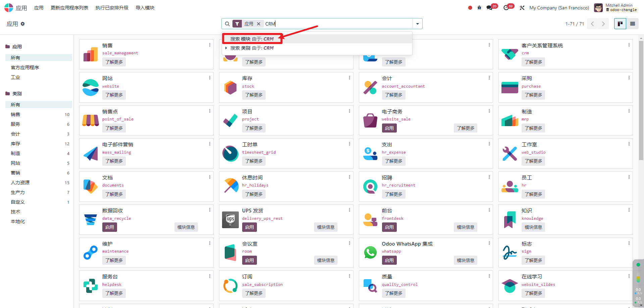Viewport: 644px width, 308px height.
Task: Click the 网站 website app icon
Action: 91,87
